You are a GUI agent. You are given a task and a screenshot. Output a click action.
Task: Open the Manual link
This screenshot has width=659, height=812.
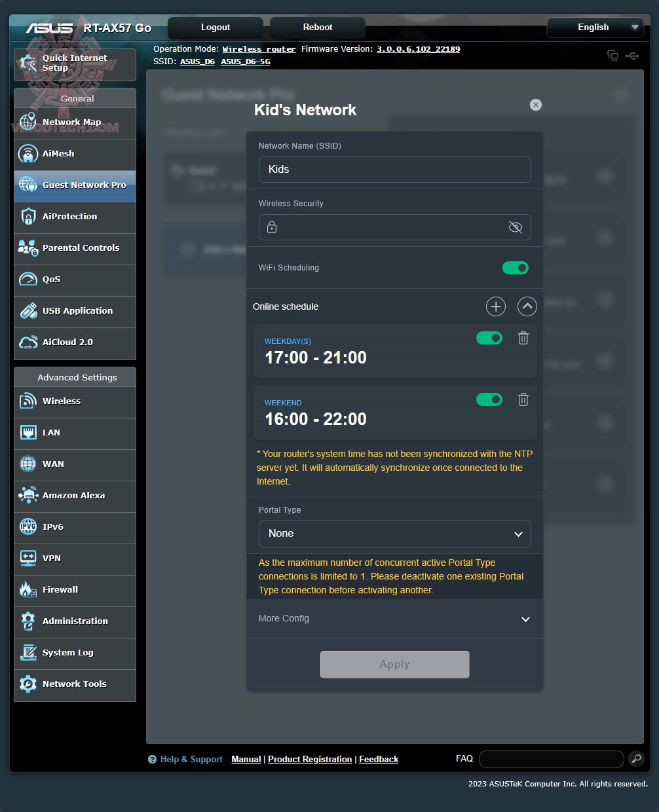pos(246,760)
